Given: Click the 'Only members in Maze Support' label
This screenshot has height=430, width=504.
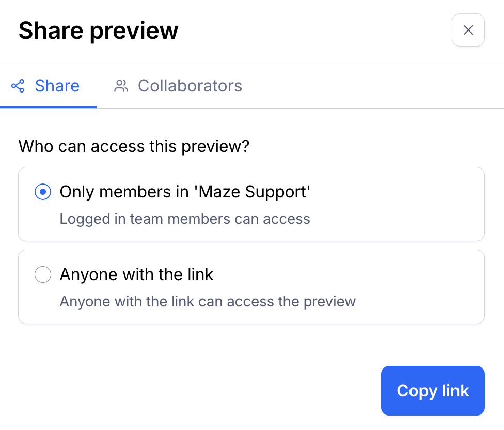Looking at the screenshot, I should pos(185,192).
